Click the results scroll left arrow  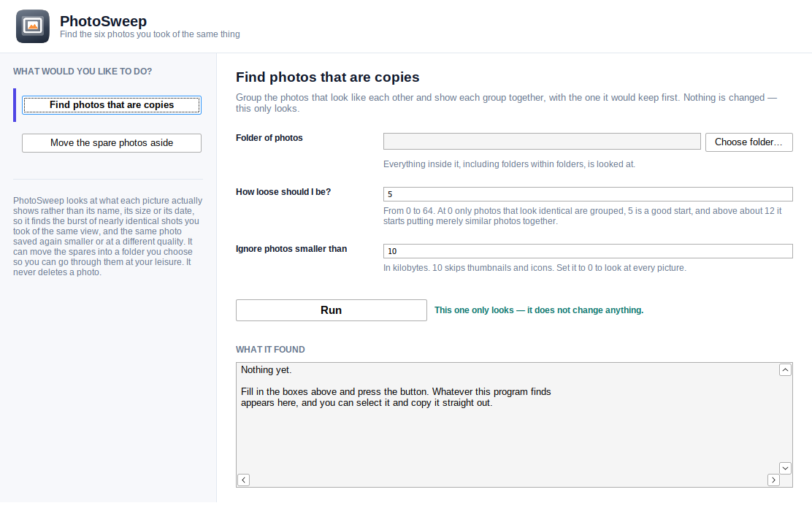(243, 480)
